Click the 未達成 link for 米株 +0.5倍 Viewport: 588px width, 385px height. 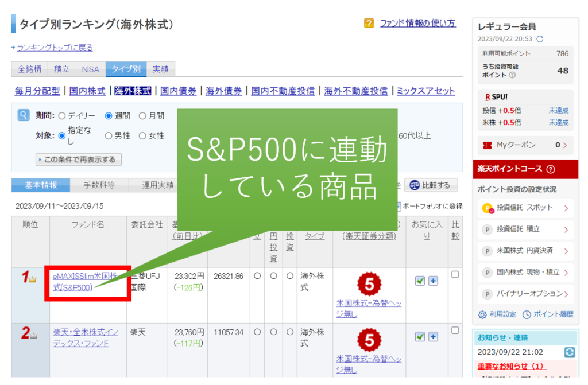click(559, 123)
